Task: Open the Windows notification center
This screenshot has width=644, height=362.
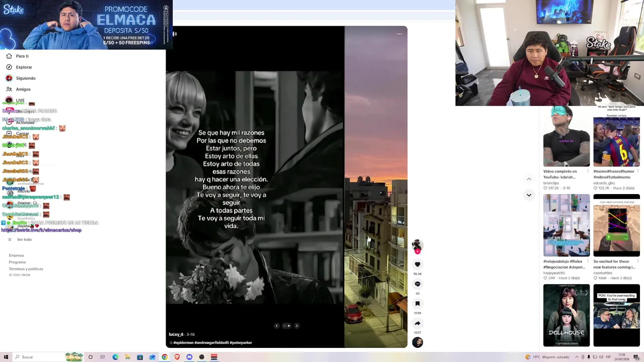Action: click(636, 357)
